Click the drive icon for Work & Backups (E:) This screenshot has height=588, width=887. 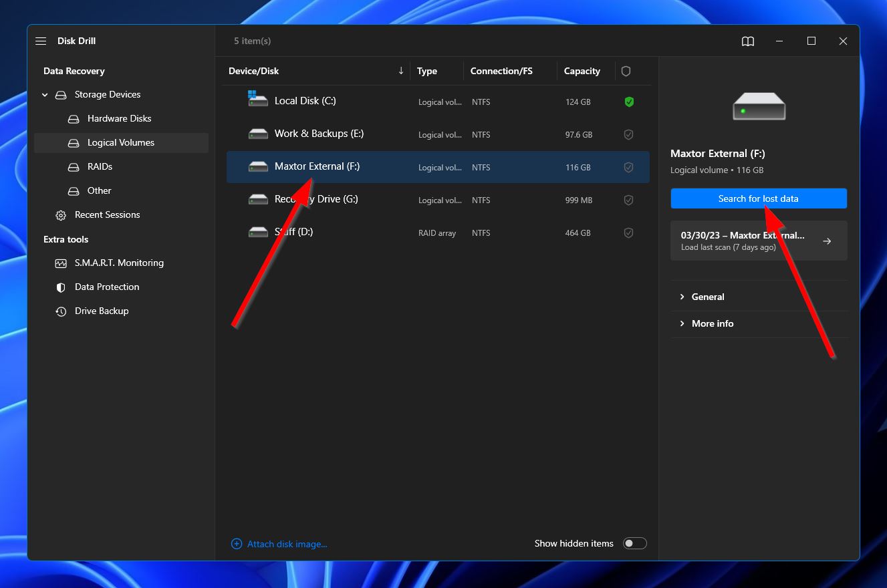tap(258, 134)
